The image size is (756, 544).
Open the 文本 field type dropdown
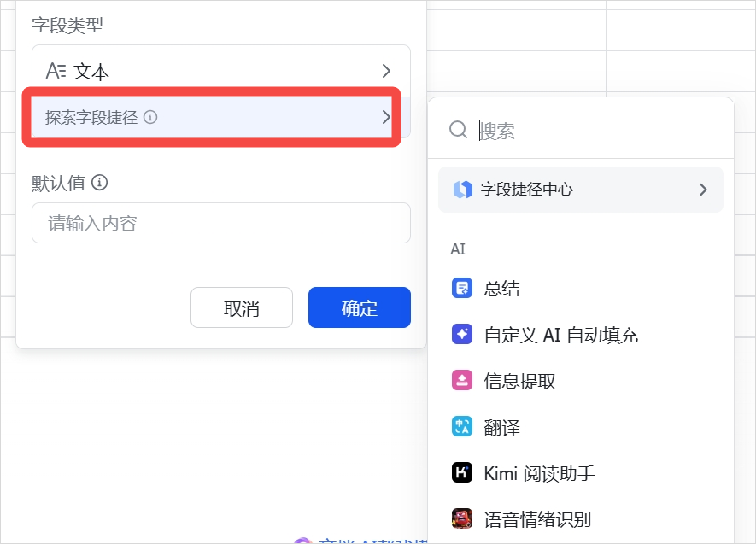click(220, 72)
